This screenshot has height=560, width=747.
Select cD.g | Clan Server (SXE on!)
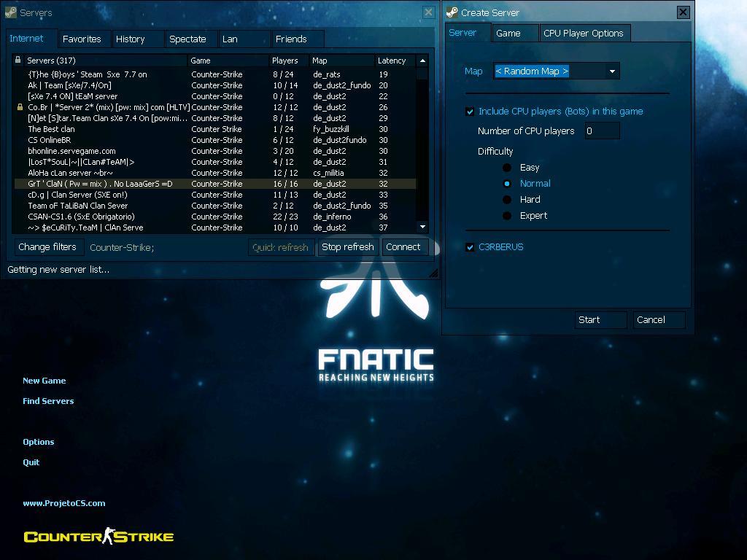215,195
